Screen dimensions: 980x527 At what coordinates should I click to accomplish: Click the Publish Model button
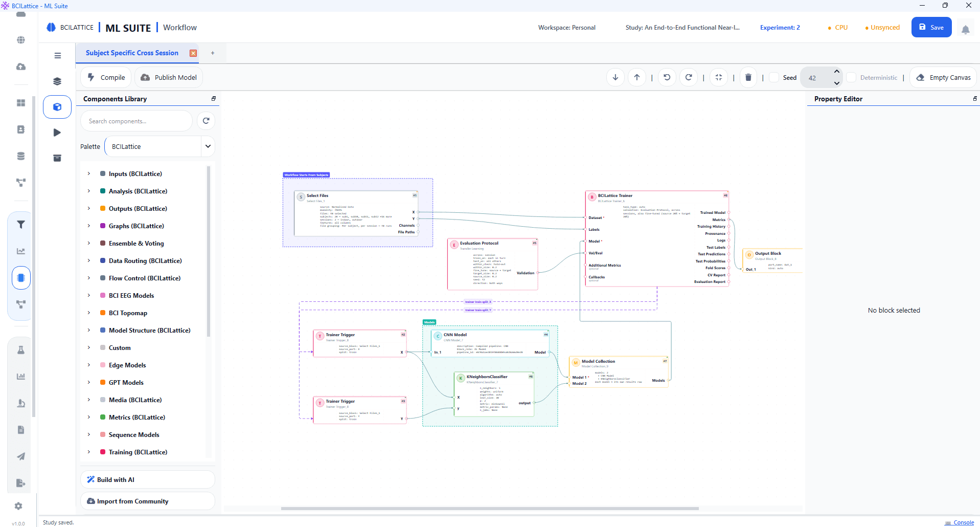tap(169, 77)
